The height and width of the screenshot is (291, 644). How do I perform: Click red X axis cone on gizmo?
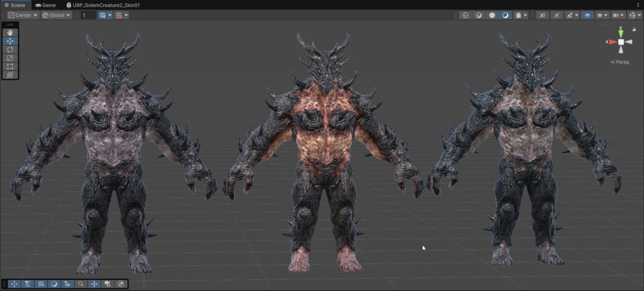coord(612,42)
